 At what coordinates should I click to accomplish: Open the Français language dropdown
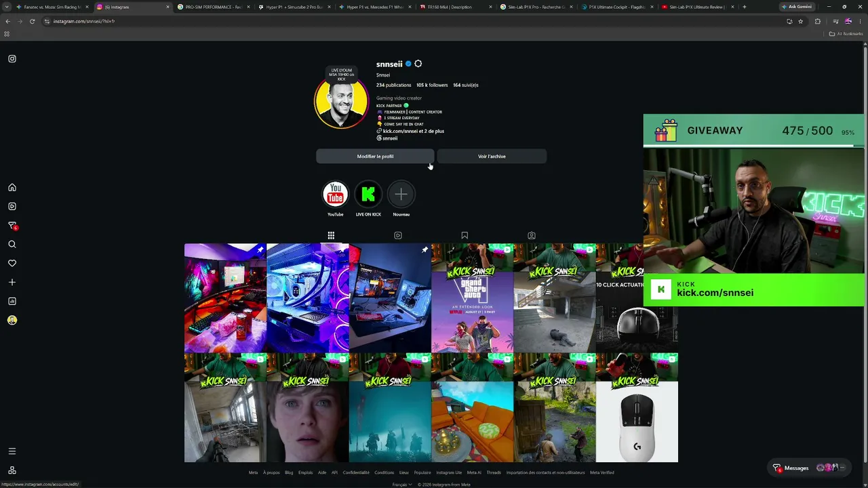point(403,485)
